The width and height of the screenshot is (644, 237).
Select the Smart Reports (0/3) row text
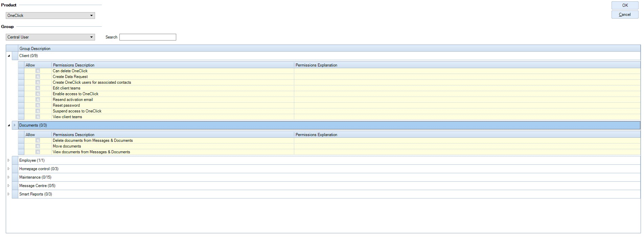point(36,194)
